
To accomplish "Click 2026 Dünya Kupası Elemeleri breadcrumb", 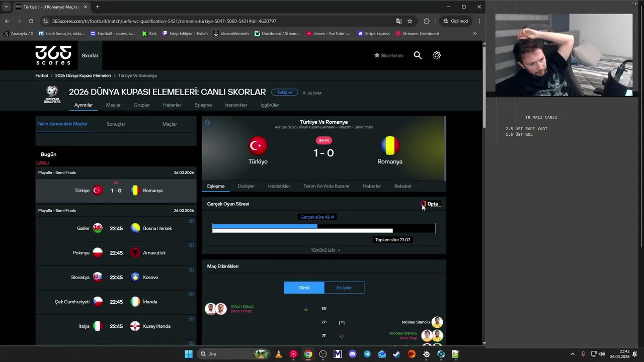I will tap(83, 75).
